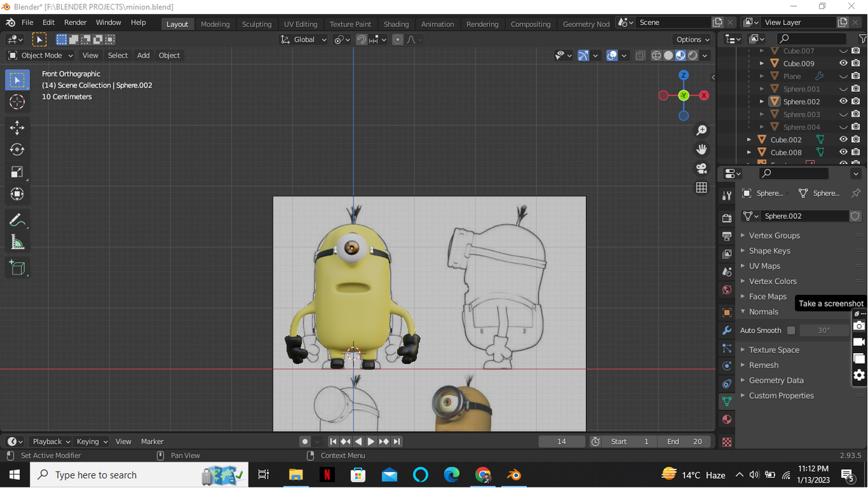
Task: Click the current frame field showing 14
Action: [561, 441]
